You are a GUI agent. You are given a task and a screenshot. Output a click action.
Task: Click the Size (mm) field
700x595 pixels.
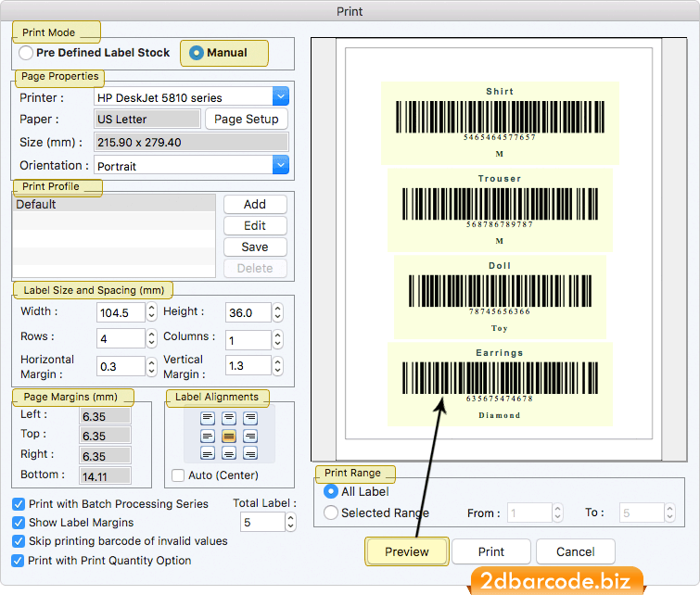[192, 143]
